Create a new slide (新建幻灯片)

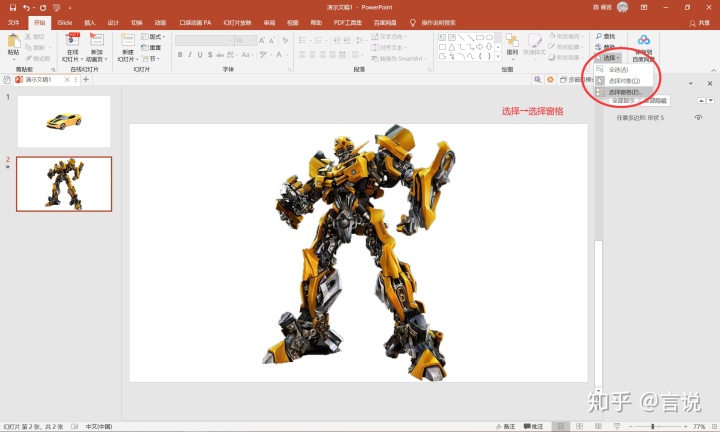pyautogui.click(x=128, y=47)
